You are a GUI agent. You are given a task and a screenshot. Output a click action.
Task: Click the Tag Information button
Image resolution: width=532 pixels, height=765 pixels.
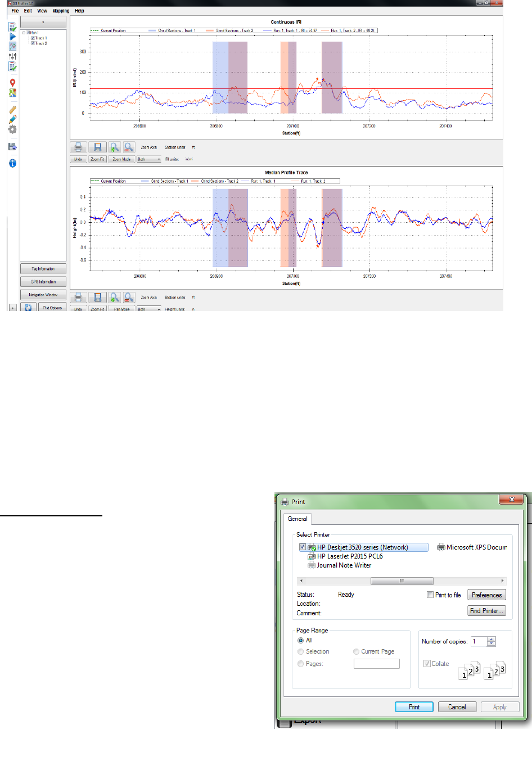43,269
